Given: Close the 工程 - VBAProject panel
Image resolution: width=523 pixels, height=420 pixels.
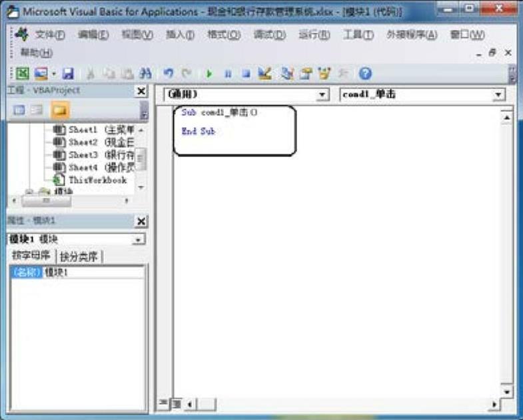Looking at the screenshot, I should (141, 91).
